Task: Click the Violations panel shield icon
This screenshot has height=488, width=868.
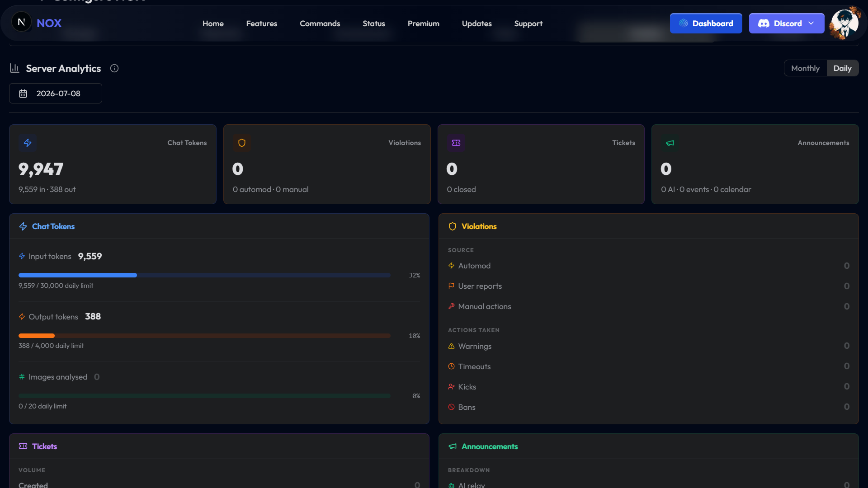Action: [453, 226]
